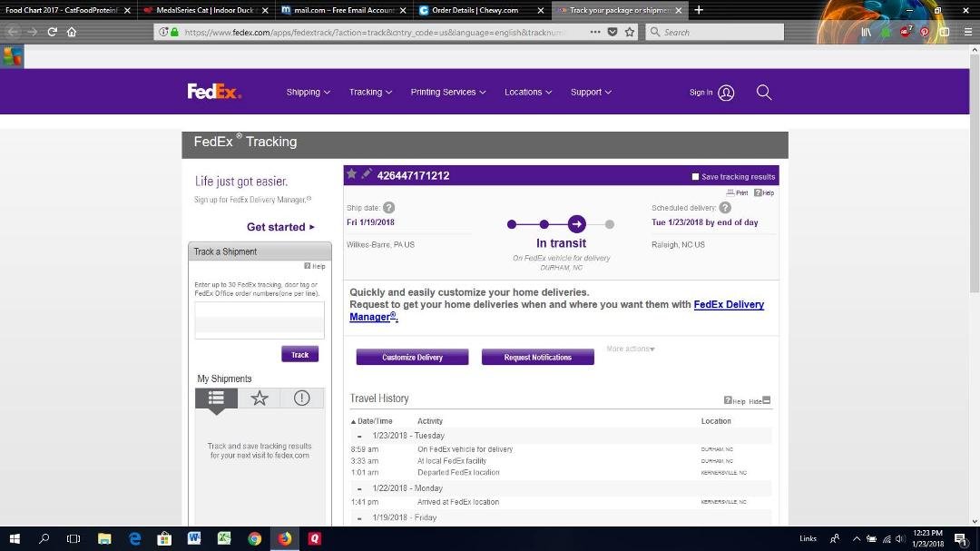Switch to Order Details Chewy.com tab
This screenshot has height=551, width=980.
(481, 10)
